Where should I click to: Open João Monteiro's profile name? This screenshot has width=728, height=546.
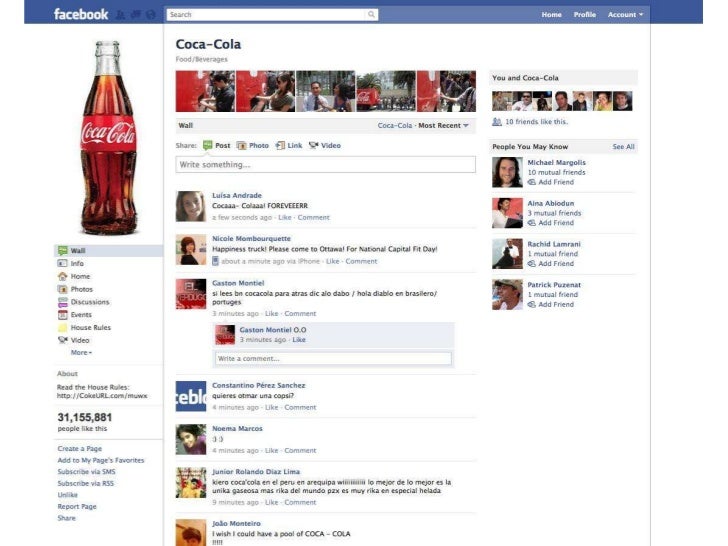236,524
